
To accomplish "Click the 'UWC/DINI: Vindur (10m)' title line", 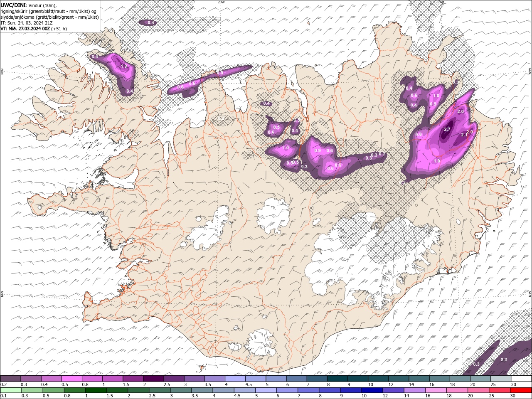I will click(x=28, y=5).
